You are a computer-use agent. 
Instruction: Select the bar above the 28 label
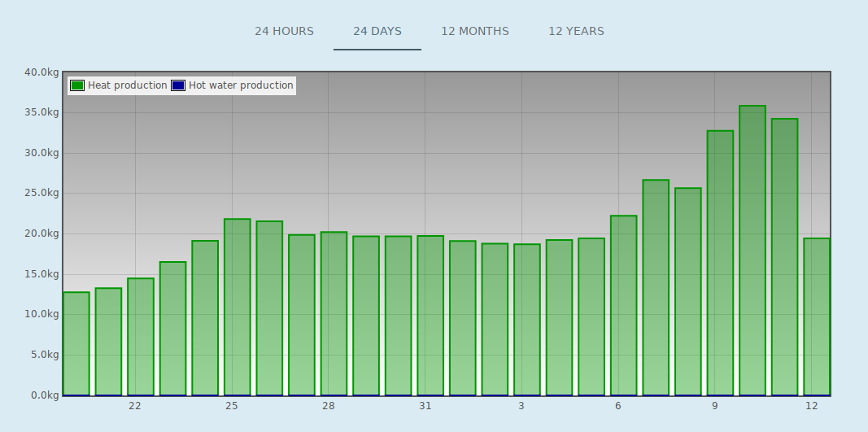click(x=334, y=313)
